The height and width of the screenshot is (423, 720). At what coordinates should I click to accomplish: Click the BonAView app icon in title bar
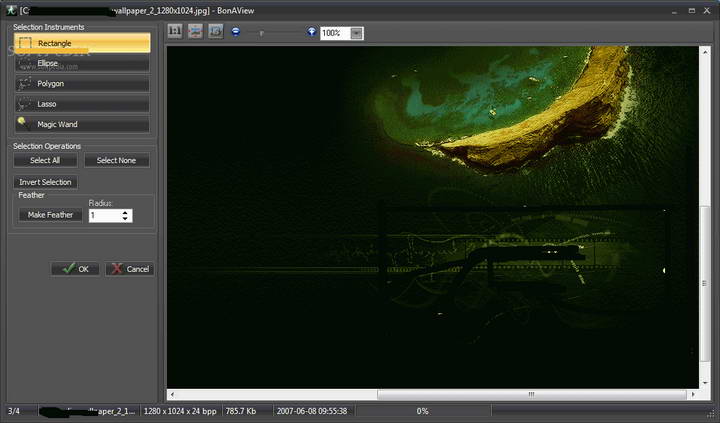coord(11,10)
